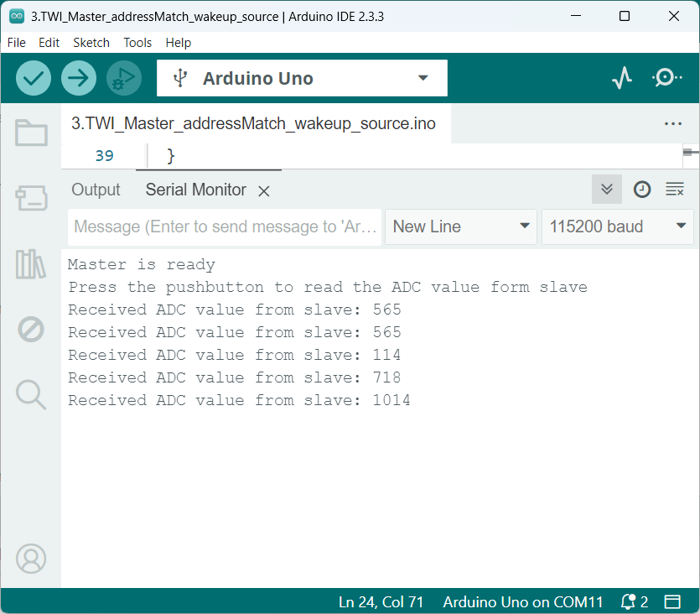Viewport: 700px width, 614px height.
Task: Click the ADC value 114 line
Action: [234, 355]
